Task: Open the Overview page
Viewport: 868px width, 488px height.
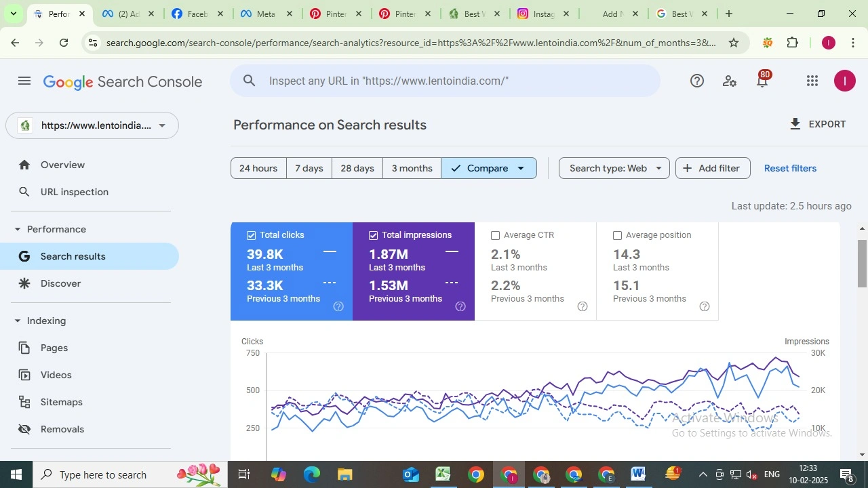Action: [x=62, y=165]
